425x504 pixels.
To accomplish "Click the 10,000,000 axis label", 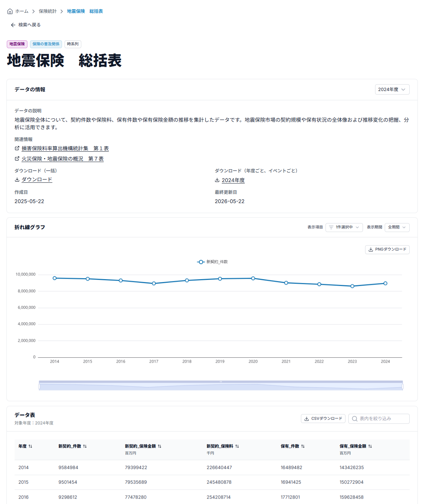I will click(25, 274).
